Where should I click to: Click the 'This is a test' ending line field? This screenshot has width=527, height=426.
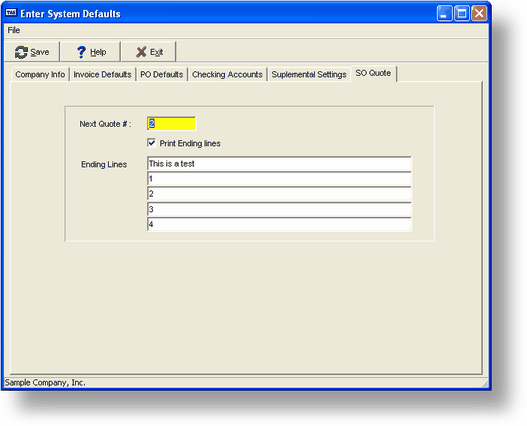279,164
